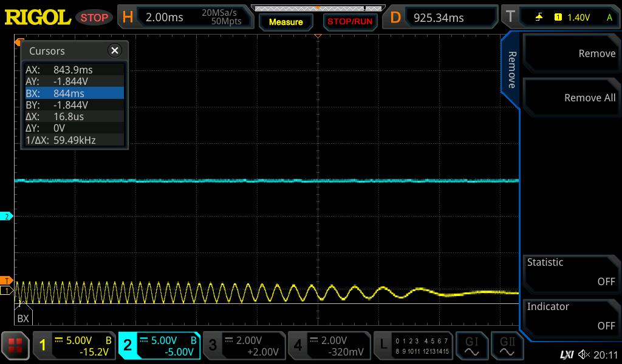Click the channel 1 trigger source badge

pos(558,17)
